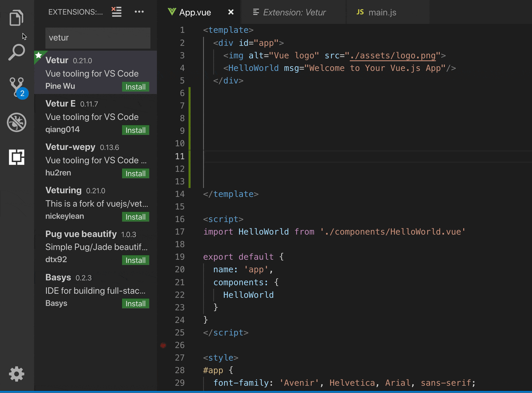Toggle the breakpoint at line 26
This screenshot has height=393, width=532.
(x=163, y=345)
